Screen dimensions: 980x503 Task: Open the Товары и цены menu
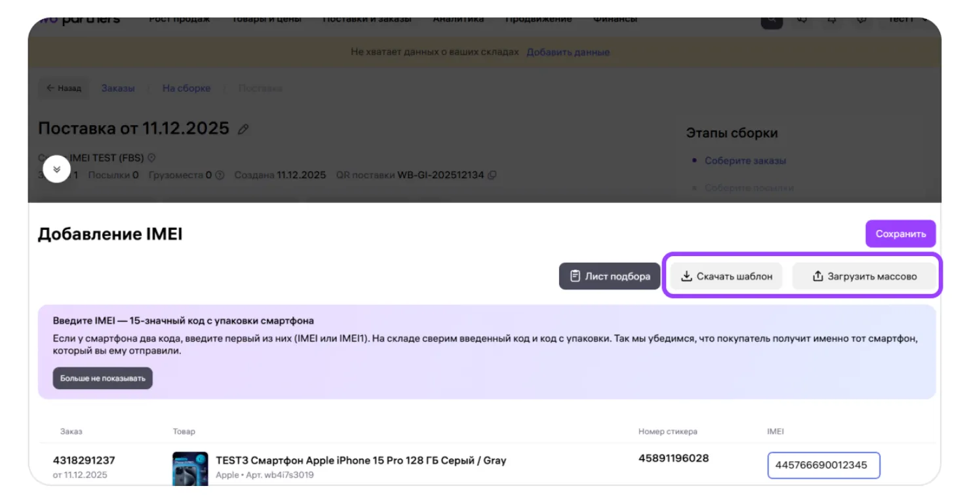tap(266, 20)
